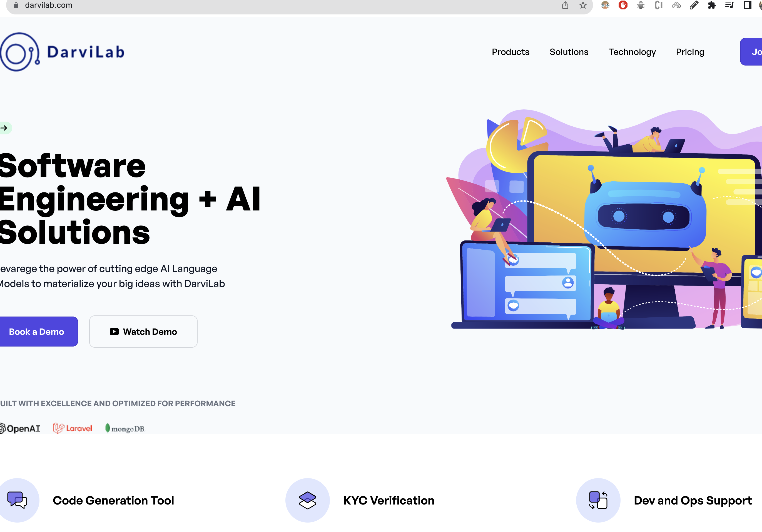The image size is (762, 532).
Task: Click the Dev and Ops Support icon
Action: [x=598, y=500]
